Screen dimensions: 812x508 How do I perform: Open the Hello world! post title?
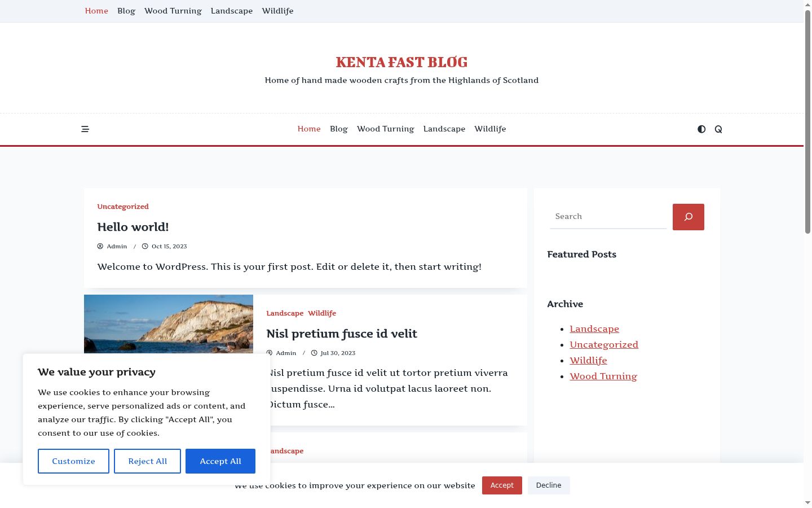pyautogui.click(x=133, y=227)
